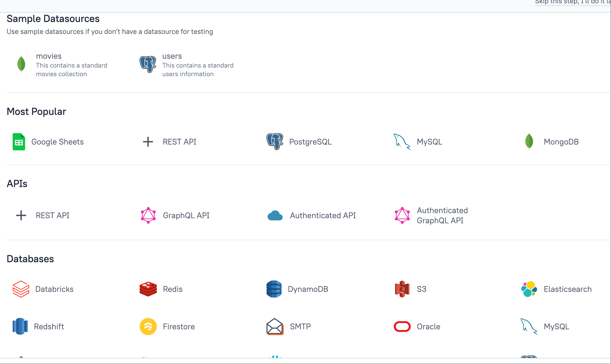Screen dimensions: 611x364
Task: Select SMTP label
Action: 300,327
